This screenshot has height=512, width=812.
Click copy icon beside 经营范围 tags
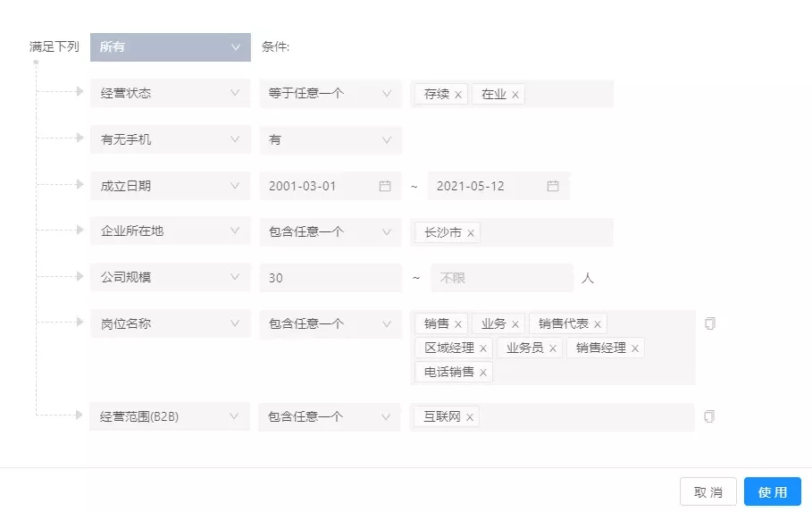click(709, 416)
